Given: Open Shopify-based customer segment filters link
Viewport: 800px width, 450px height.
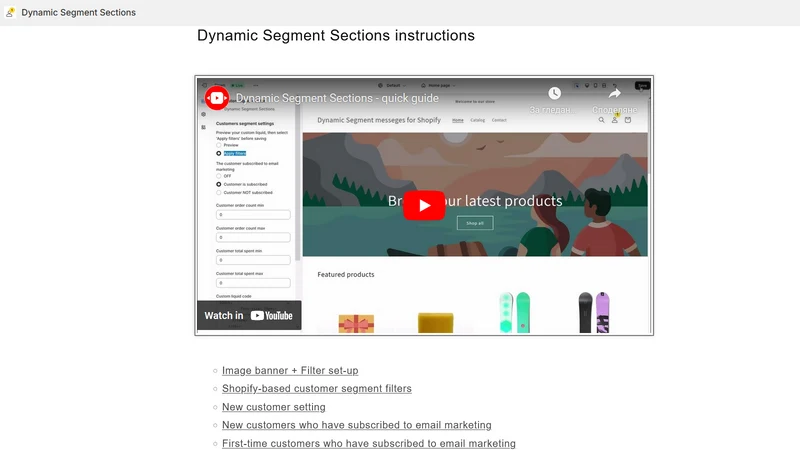Looking at the screenshot, I should (316, 388).
